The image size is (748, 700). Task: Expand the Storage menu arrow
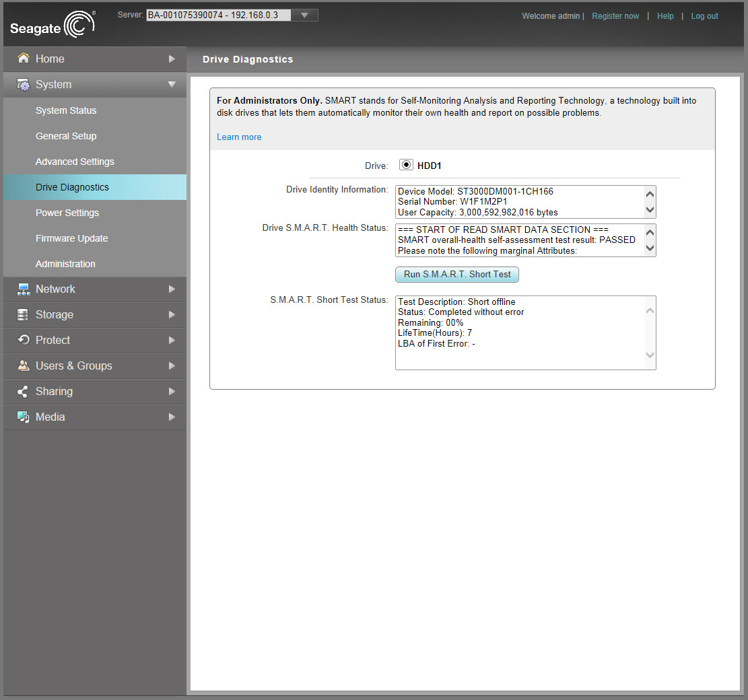172,315
